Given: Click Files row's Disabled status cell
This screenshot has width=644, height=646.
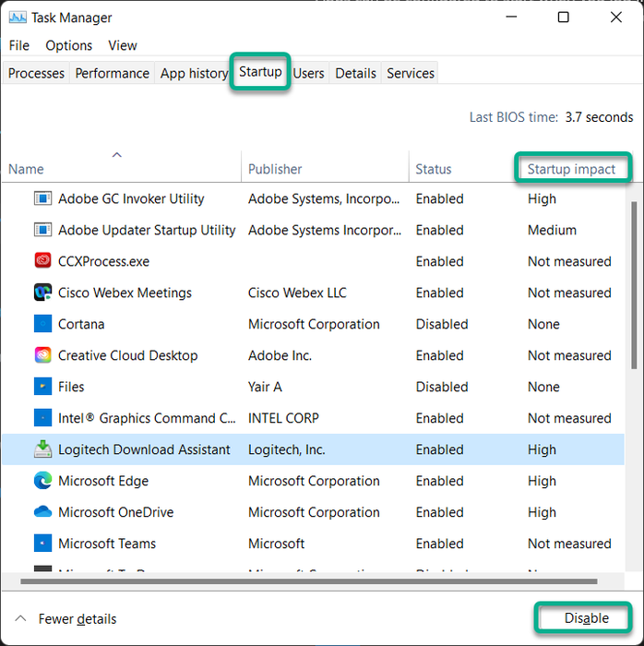Looking at the screenshot, I should (x=442, y=387).
